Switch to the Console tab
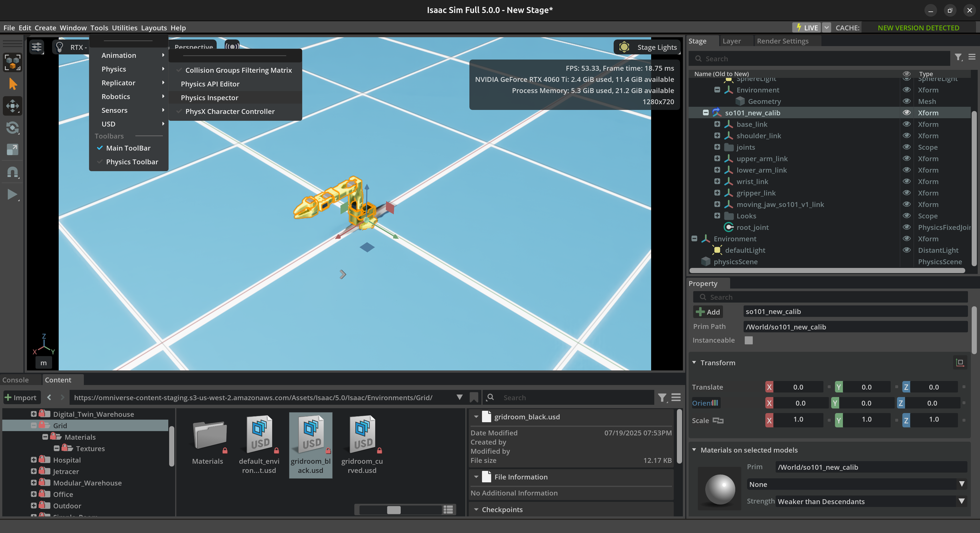Image resolution: width=980 pixels, height=533 pixels. (x=15, y=380)
